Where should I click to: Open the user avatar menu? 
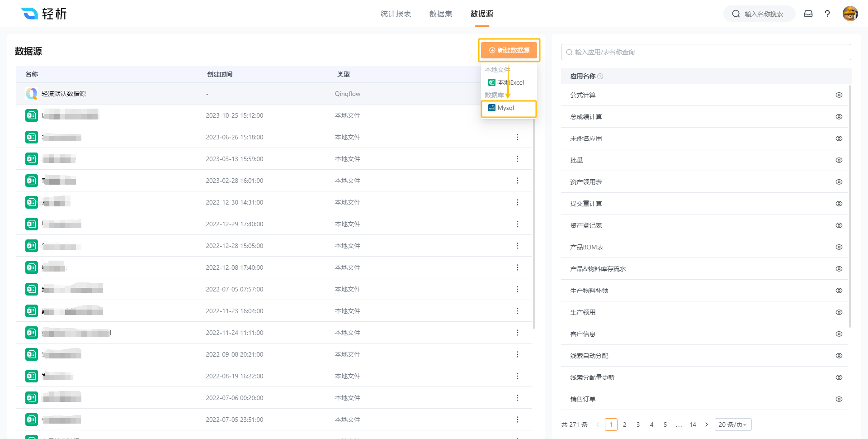point(850,14)
